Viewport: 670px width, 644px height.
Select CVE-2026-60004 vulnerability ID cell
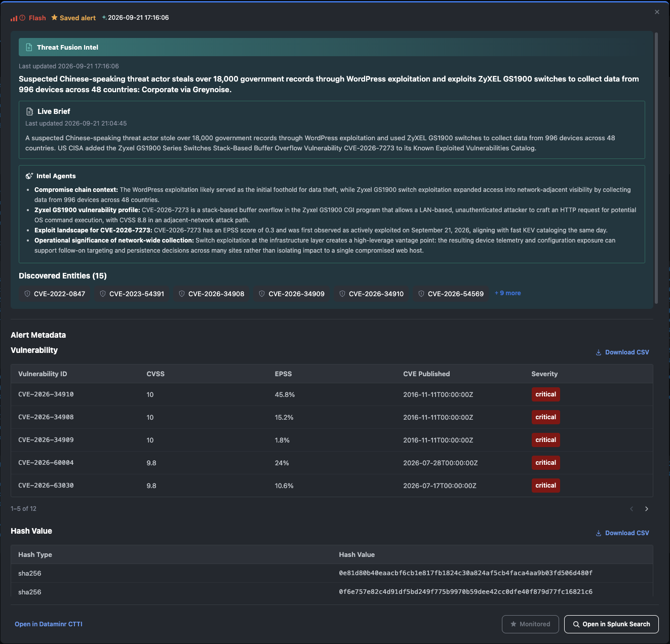tap(46, 463)
